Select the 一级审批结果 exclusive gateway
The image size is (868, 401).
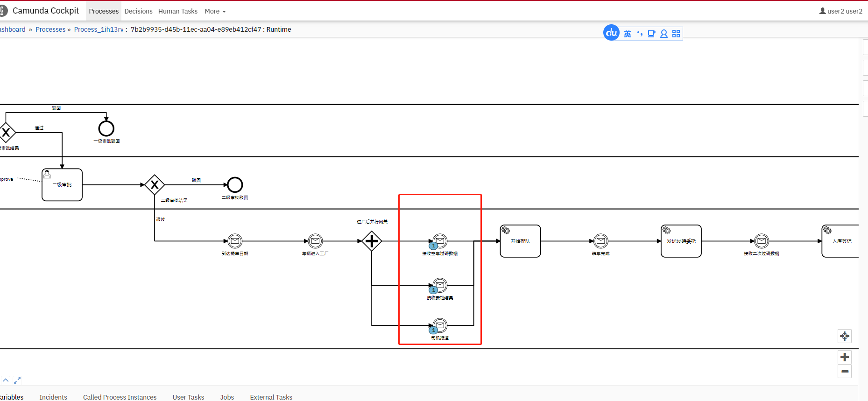(6, 133)
